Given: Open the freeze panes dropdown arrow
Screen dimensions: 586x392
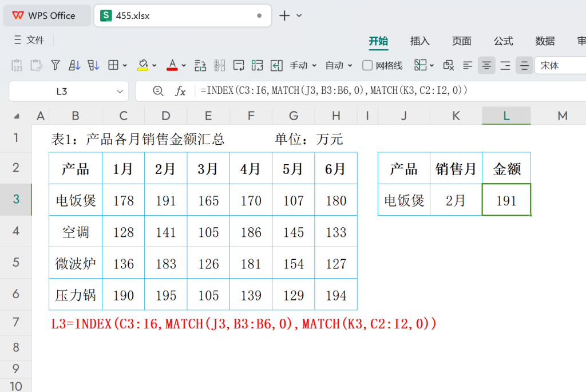Looking at the screenshot, I should (x=431, y=66).
